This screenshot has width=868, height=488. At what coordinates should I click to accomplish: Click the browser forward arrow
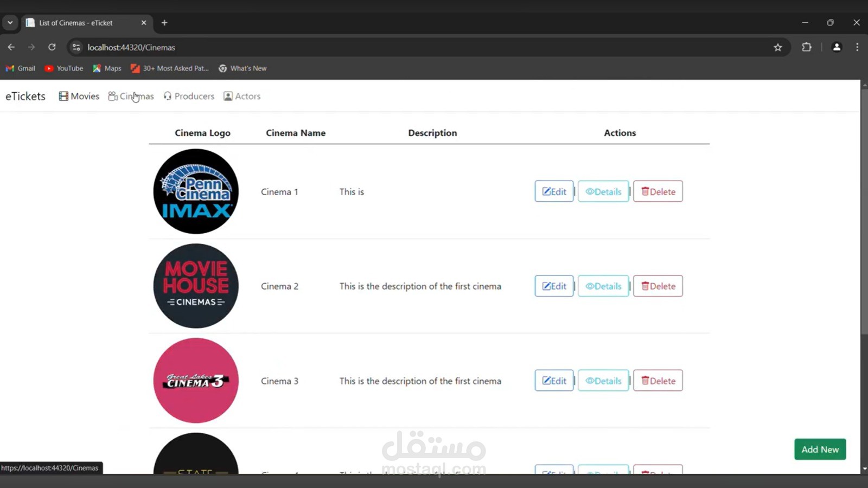[31, 47]
